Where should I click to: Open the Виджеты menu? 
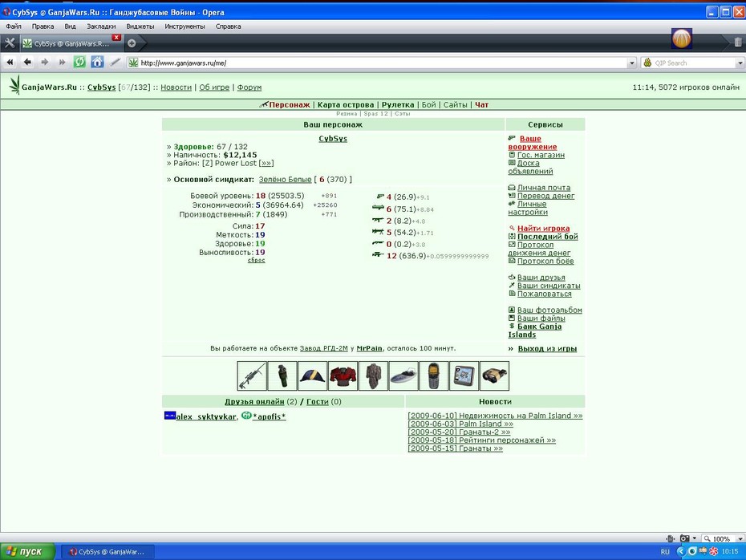pos(140,26)
